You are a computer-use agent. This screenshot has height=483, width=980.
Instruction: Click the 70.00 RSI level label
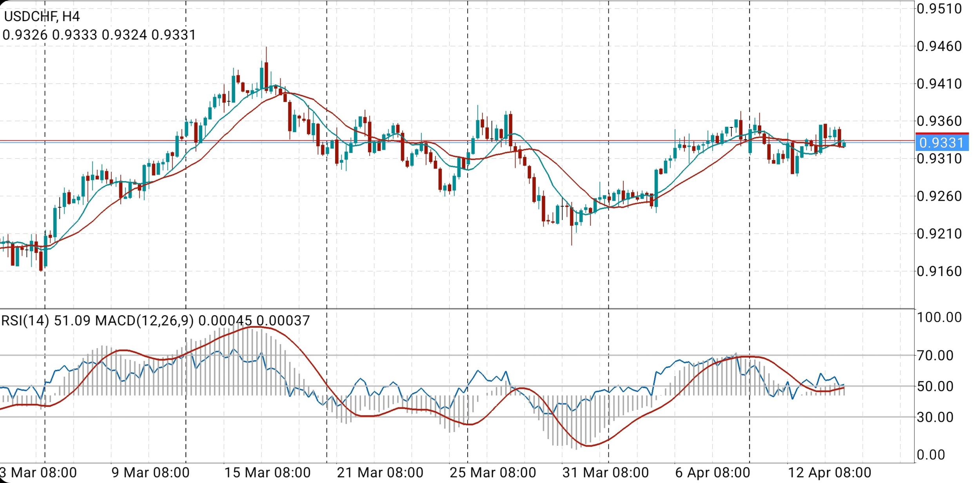(935, 356)
